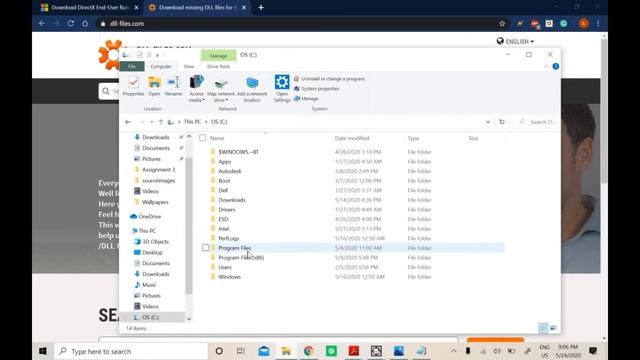640x360 pixels.
Task: Sort by Date modified column header
Action: [352, 138]
